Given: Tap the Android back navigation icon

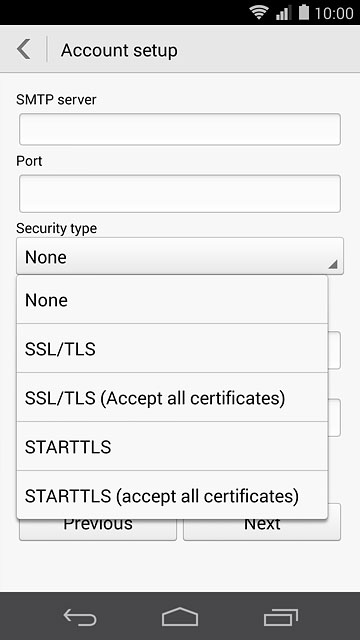Looking at the screenshot, I should click(x=80, y=617).
